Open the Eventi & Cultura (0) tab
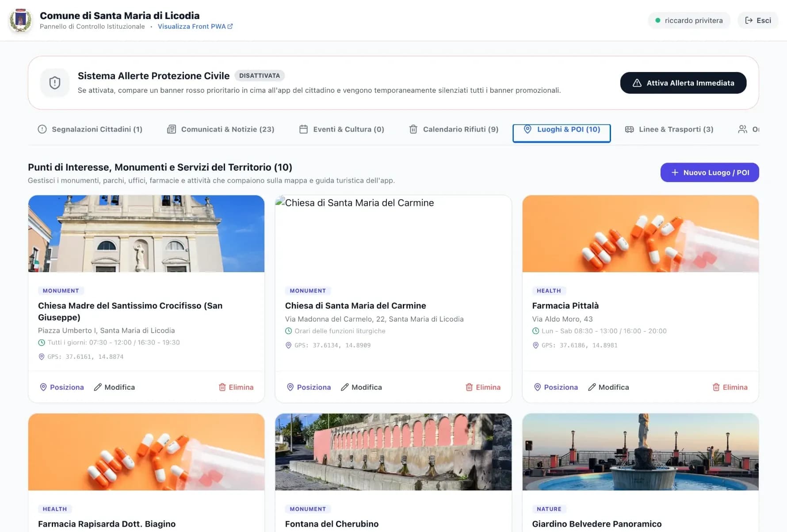787x532 pixels. (341, 129)
